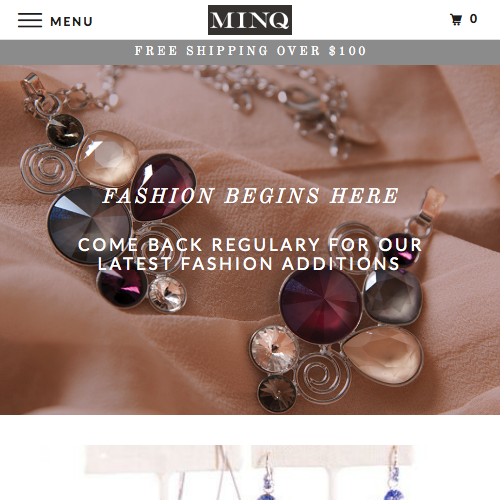Click the large gray round gem pendant

coord(90,225)
